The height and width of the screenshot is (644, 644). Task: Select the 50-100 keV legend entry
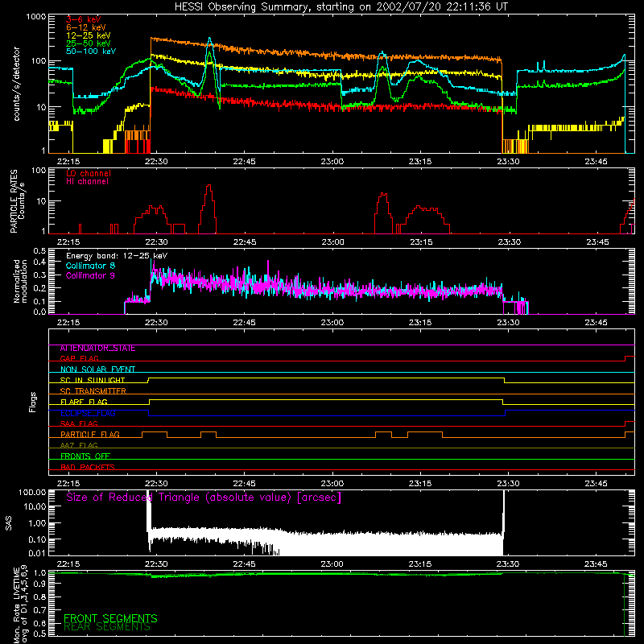pyautogui.click(x=91, y=52)
